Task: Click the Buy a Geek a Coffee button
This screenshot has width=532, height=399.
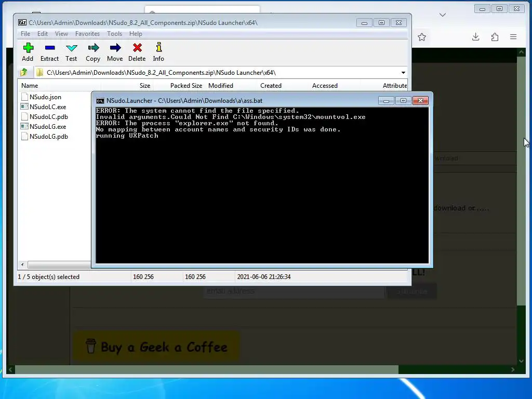Action: pos(156,347)
